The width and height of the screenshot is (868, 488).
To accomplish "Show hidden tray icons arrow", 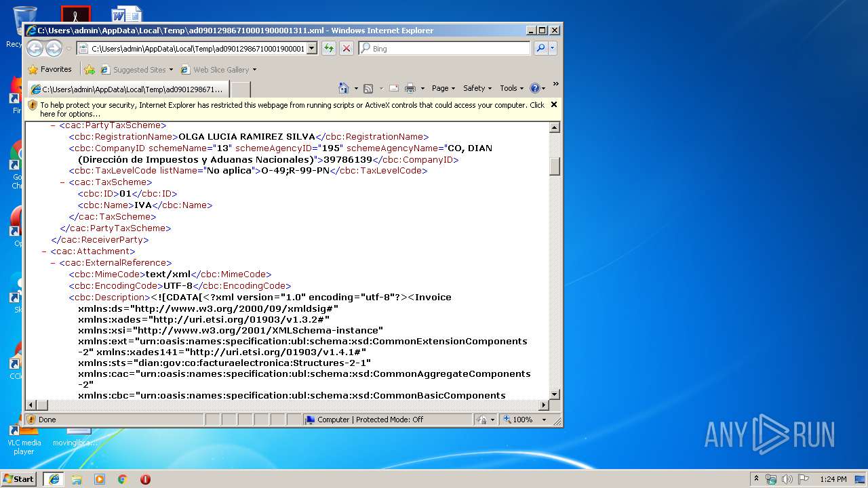I will (756, 479).
